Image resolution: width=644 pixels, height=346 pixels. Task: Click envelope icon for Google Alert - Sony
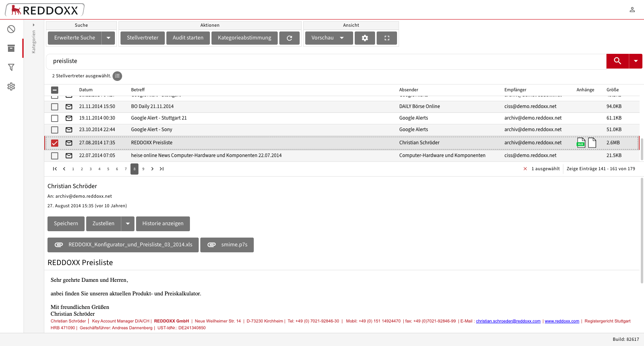point(69,130)
